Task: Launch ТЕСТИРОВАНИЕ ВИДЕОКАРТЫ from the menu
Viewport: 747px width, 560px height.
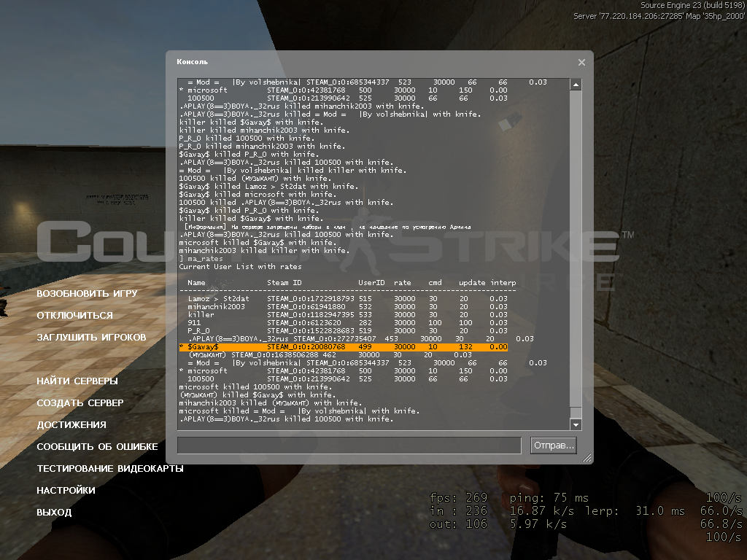Action: 110,469
